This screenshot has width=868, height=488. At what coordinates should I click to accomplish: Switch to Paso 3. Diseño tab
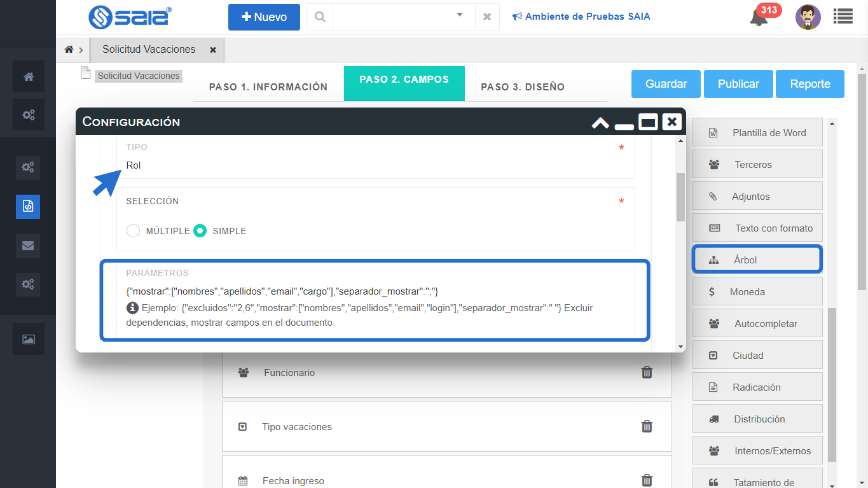pyautogui.click(x=522, y=87)
